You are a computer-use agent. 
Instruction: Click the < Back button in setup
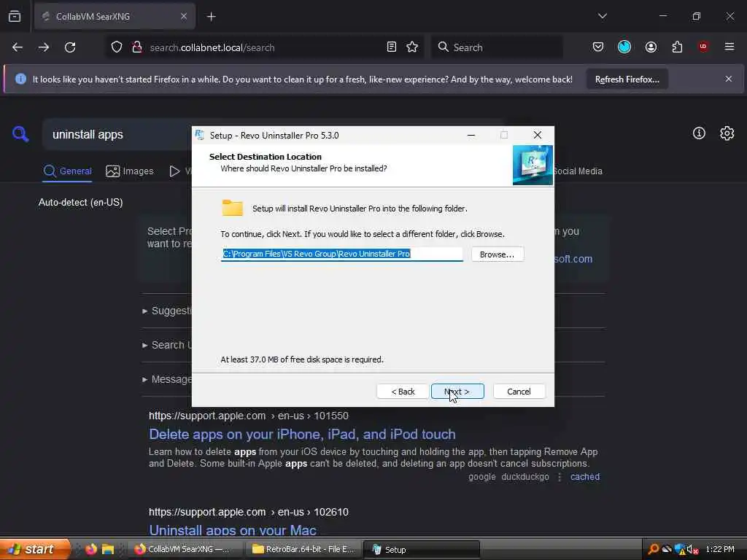tap(403, 392)
